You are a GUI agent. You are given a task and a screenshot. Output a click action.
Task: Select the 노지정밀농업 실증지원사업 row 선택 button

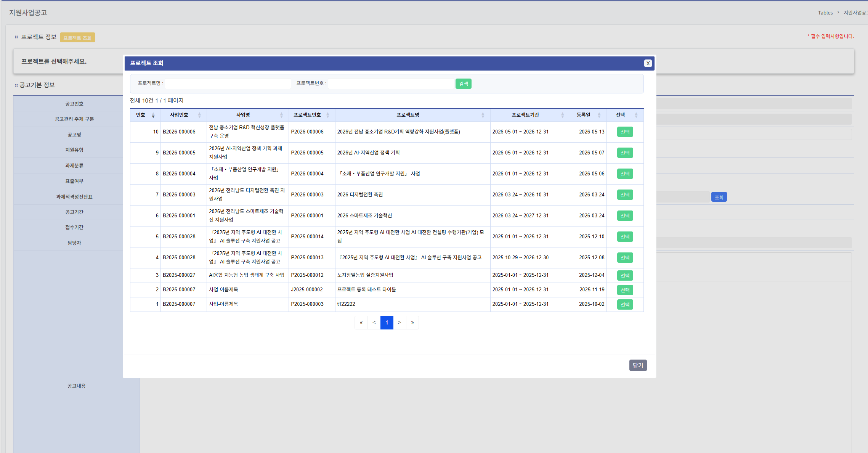(625, 276)
